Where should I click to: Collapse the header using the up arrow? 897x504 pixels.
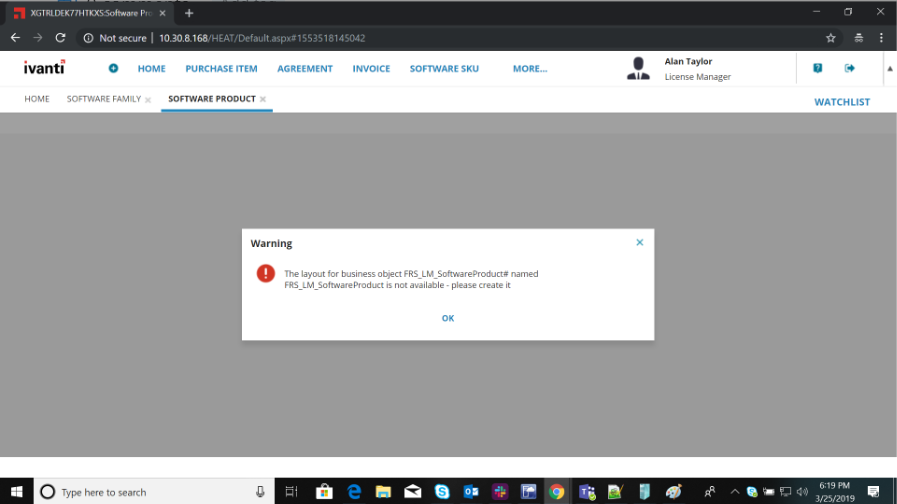point(889,69)
